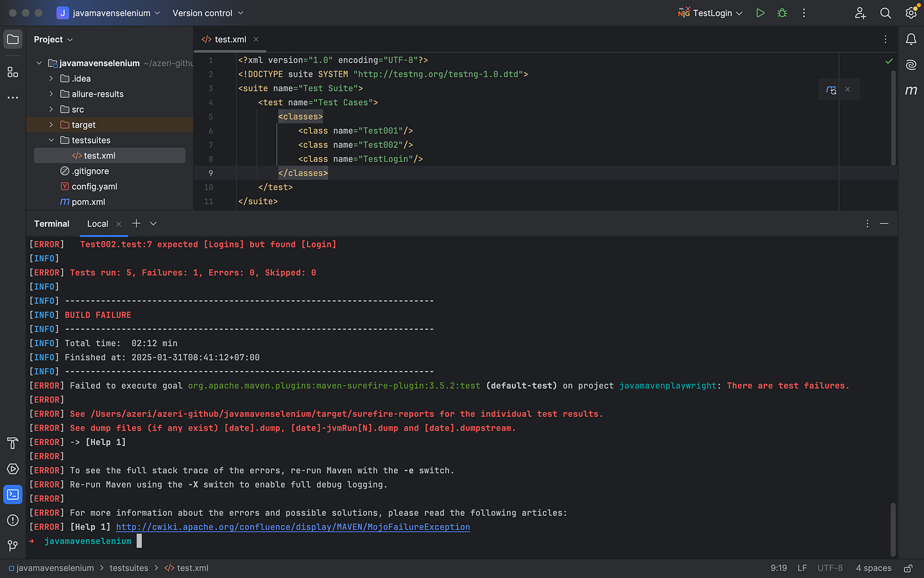Click the <classes> opening tag on line 5
Viewport: 924px width, 578px height.
click(300, 117)
